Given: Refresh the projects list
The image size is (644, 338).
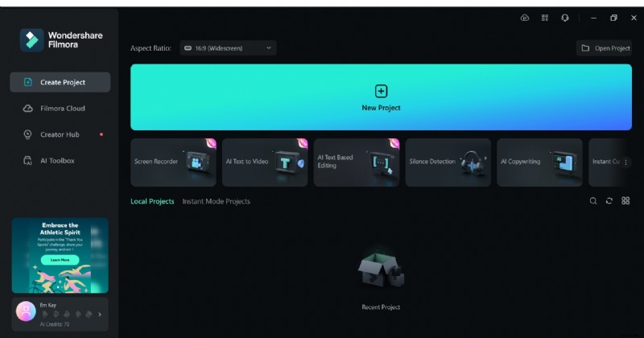Looking at the screenshot, I should [x=609, y=201].
